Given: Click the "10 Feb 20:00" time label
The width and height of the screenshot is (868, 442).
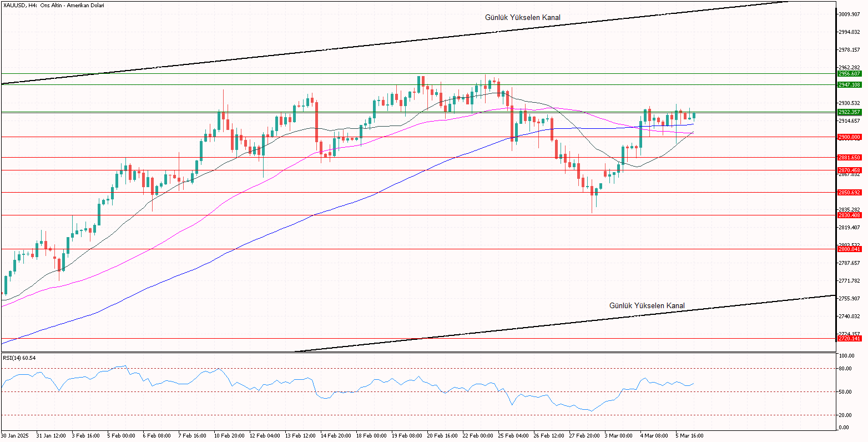Looking at the screenshot, I should 228,435.
